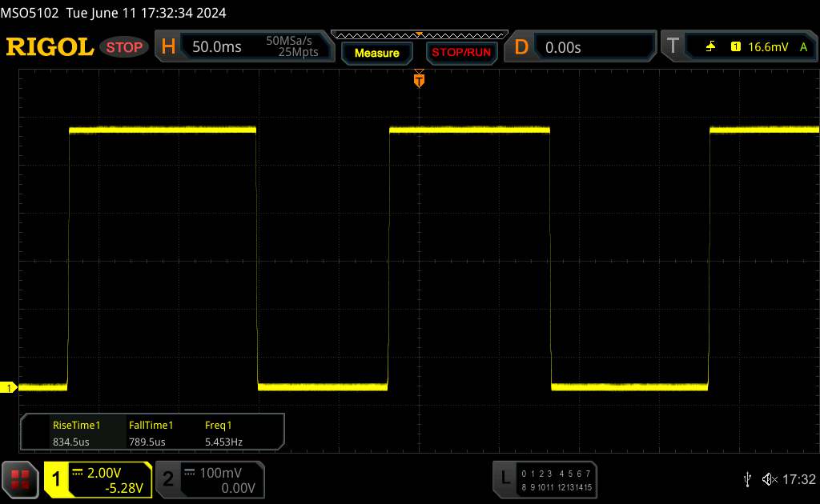Open horizontal timebase H 50.0ms settings

point(244,46)
